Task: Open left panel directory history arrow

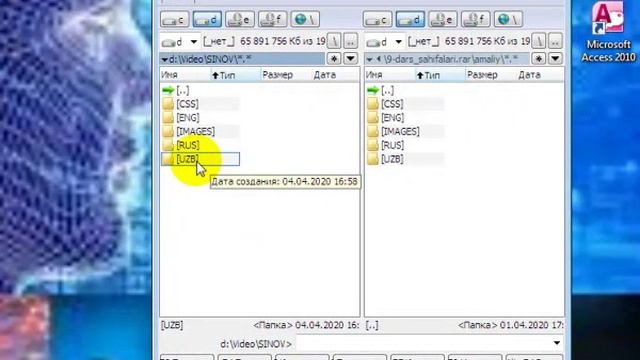Action: [x=351, y=59]
